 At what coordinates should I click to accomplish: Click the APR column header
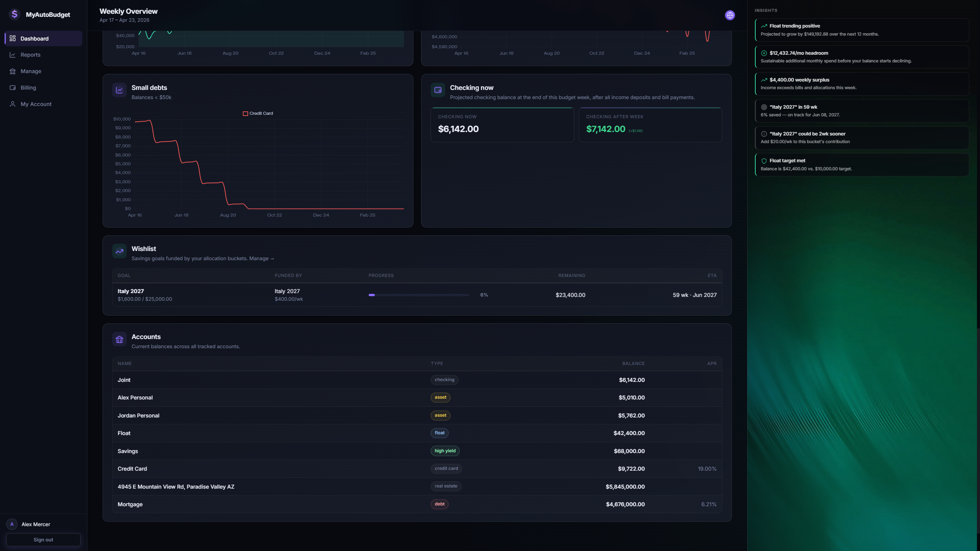(x=712, y=364)
